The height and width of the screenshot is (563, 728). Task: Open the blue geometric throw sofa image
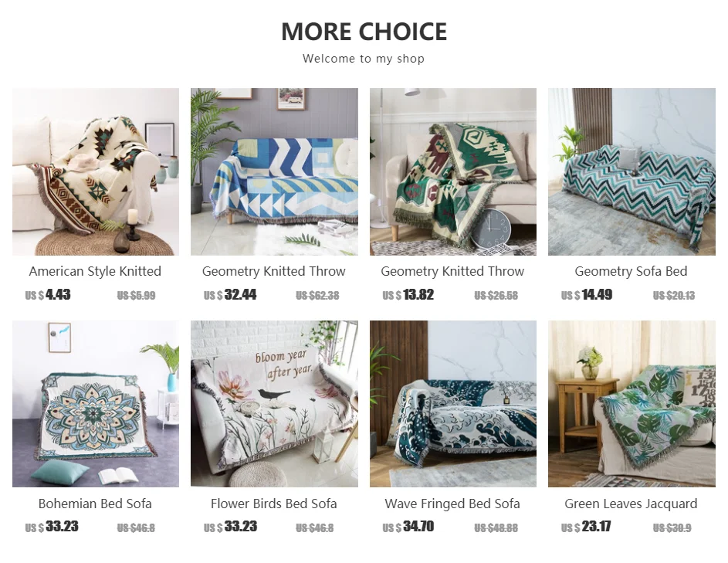[x=274, y=171]
